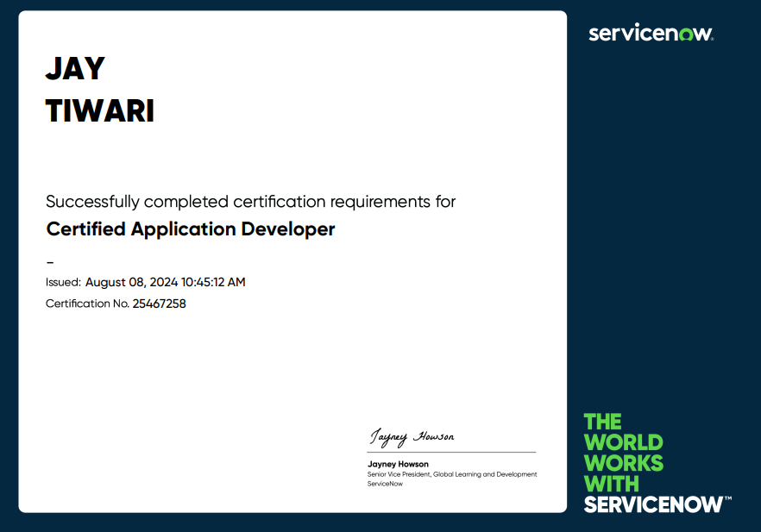The width and height of the screenshot is (761, 532).
Task: Click the green word "WORLD" in the slogan
Action: (x=623, y=442)
